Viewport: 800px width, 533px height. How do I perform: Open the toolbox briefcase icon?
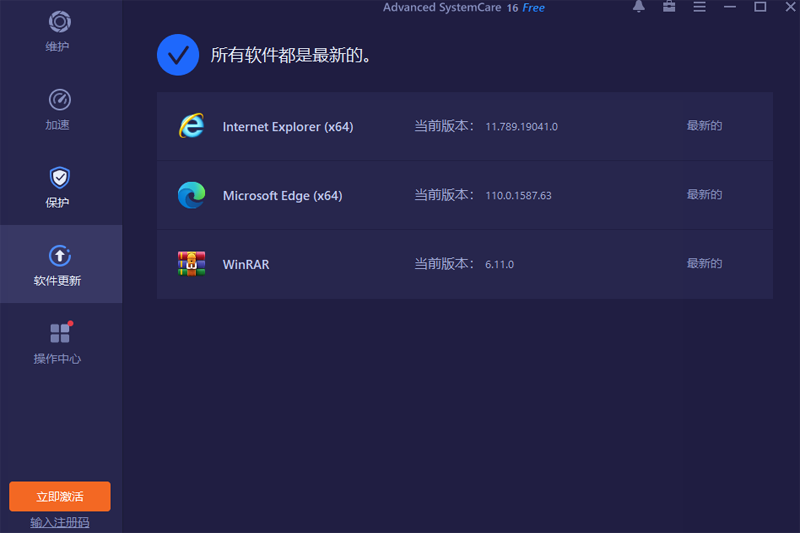pos(669,7)
